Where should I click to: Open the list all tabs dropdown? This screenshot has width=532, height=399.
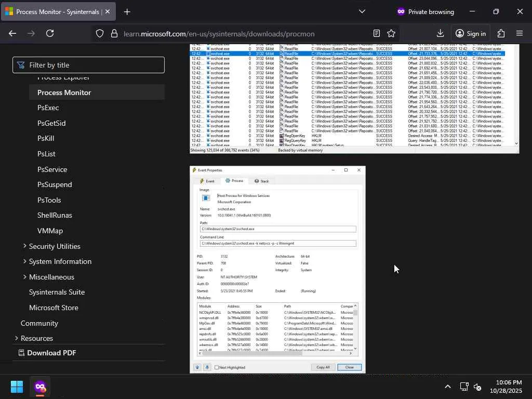(x=362, y=11)
